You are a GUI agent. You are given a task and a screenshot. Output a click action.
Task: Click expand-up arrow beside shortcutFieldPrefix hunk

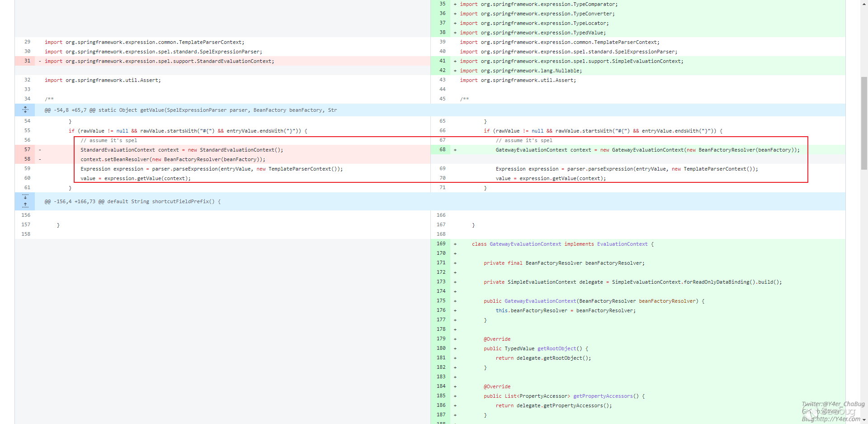25,205
